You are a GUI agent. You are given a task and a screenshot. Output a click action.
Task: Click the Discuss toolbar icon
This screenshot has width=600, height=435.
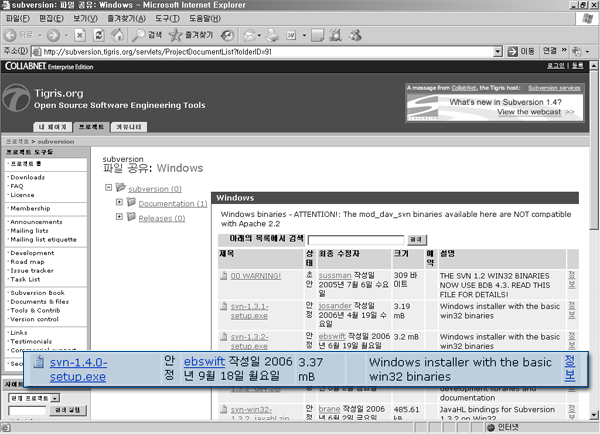click(318, 35)
